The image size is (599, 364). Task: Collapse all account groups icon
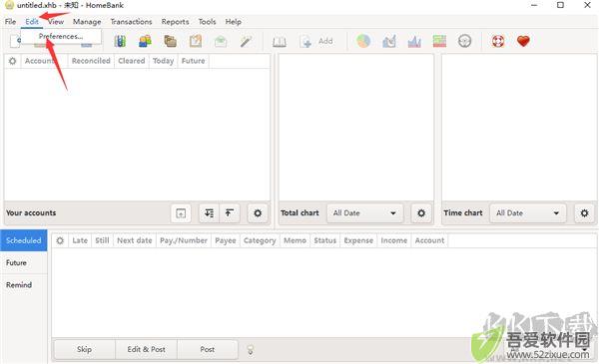coord(230,212)
